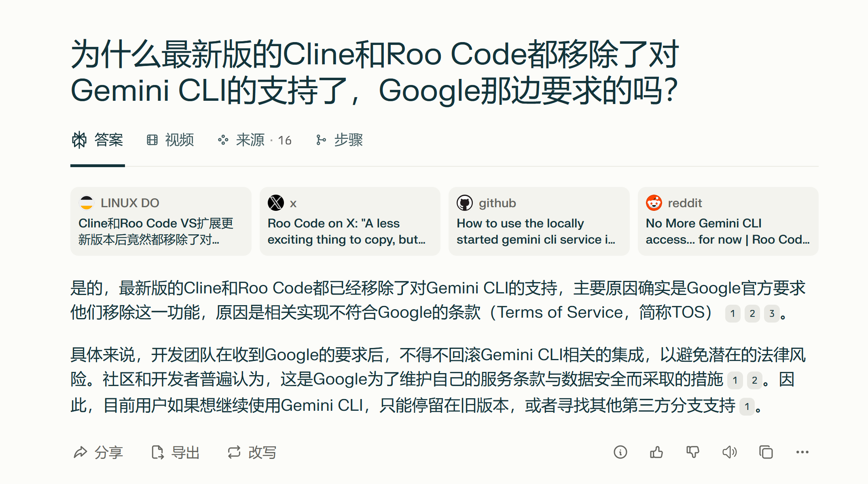Click citation 3 after 简称TOS
Viewport: 868px width, 484px height.
(x=772, y=313)
